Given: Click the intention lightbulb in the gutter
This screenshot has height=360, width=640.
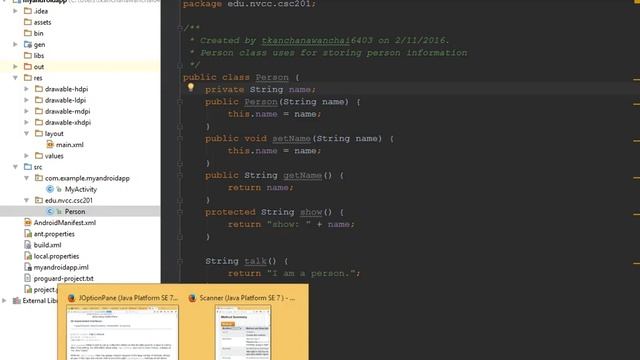Looking at the screenshot, I should coord(191,87).
